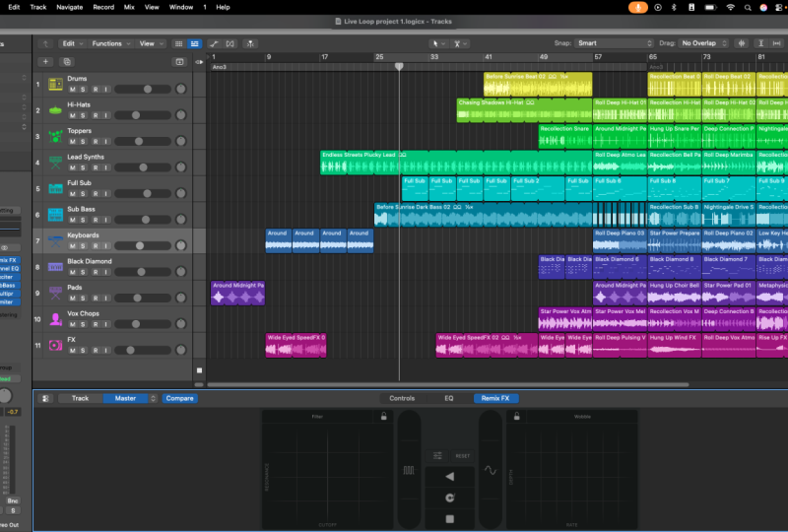Click the vertical auto zoom button
Image resolution: width=788 pixels, height=532 pixels.
[x=760, y=43]
